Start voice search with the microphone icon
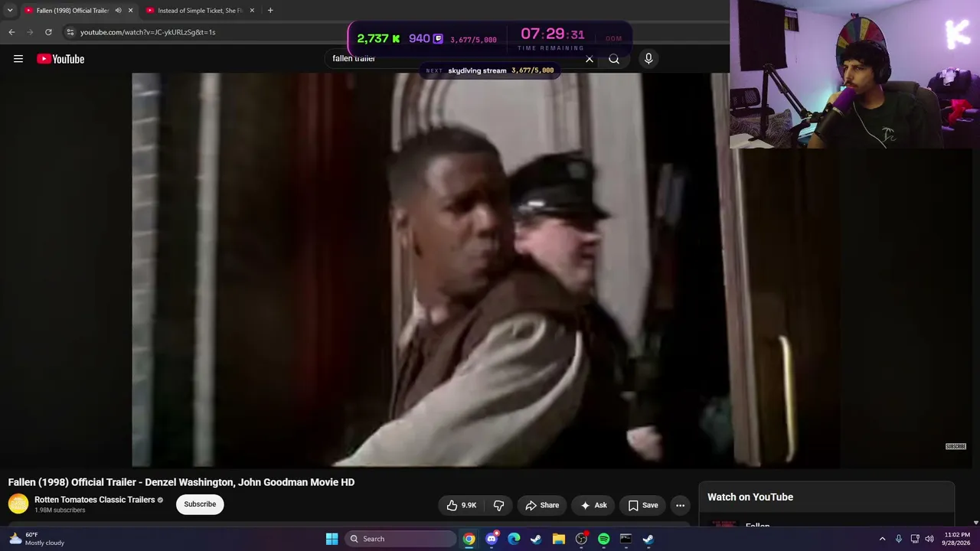This screenshot has height=551, width=980. 648,59
